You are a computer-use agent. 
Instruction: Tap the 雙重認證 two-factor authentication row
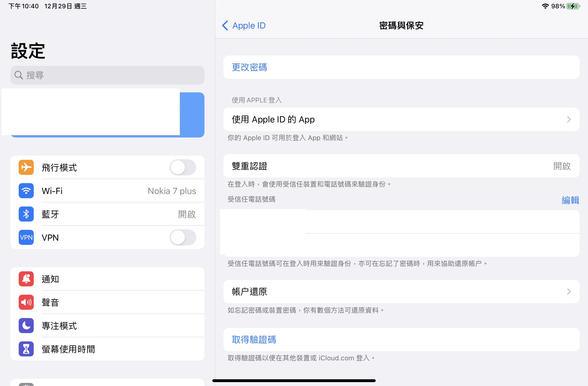(401, 166)
